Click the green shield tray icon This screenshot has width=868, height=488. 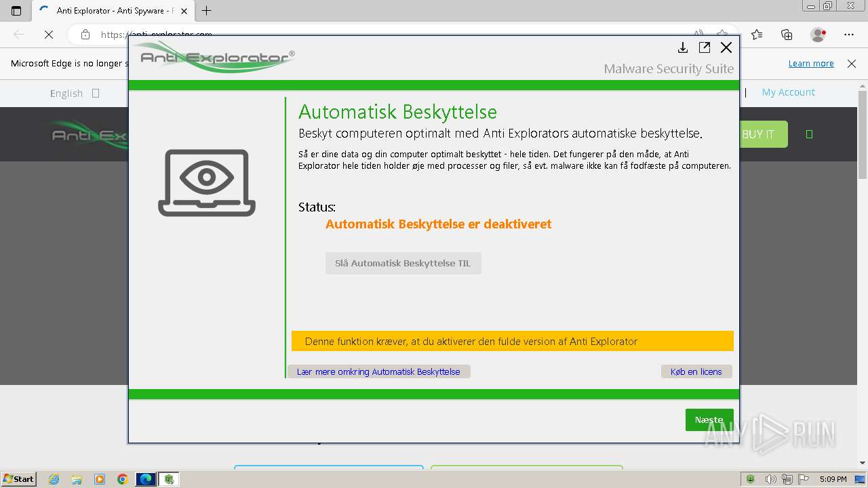tap(751, 479)
